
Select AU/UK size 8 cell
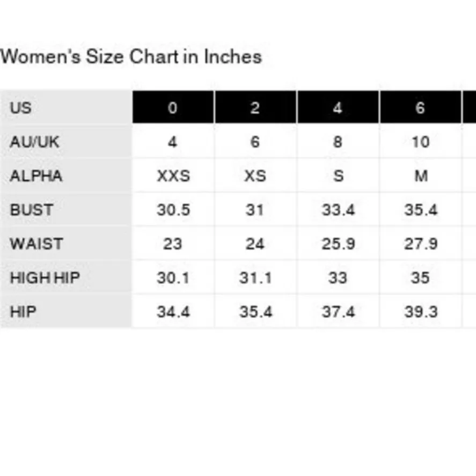pyautogui.click(x=338, y=142)
